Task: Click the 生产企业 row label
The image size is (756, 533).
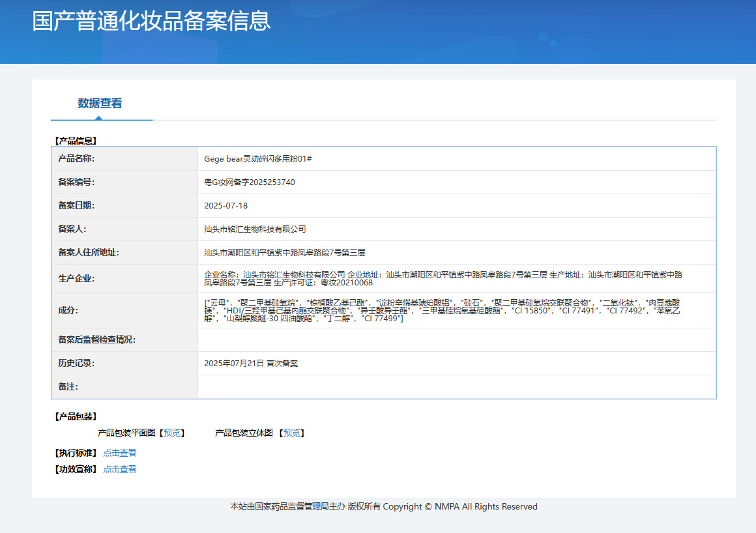Action: (x=76, y=278)
